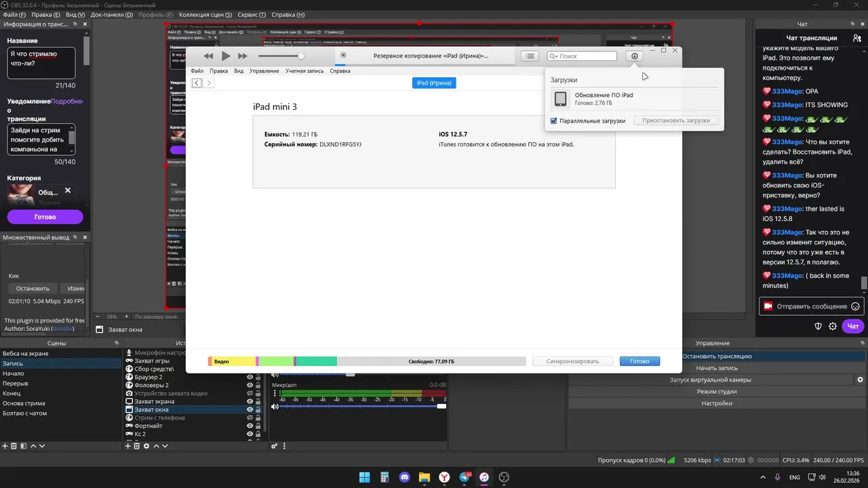Hide the Захват экрана source
The height and width of the screenshot is (488, 868).
coord(250,401)
